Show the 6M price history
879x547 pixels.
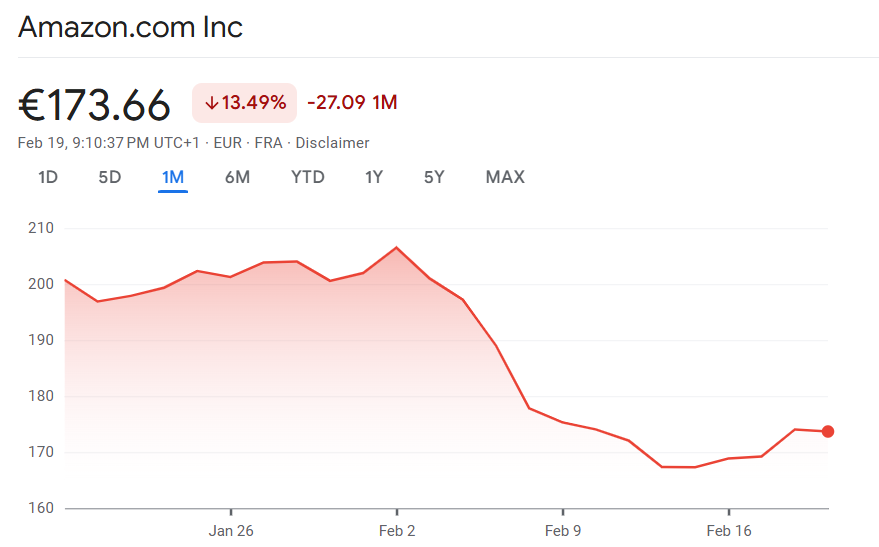237,177
